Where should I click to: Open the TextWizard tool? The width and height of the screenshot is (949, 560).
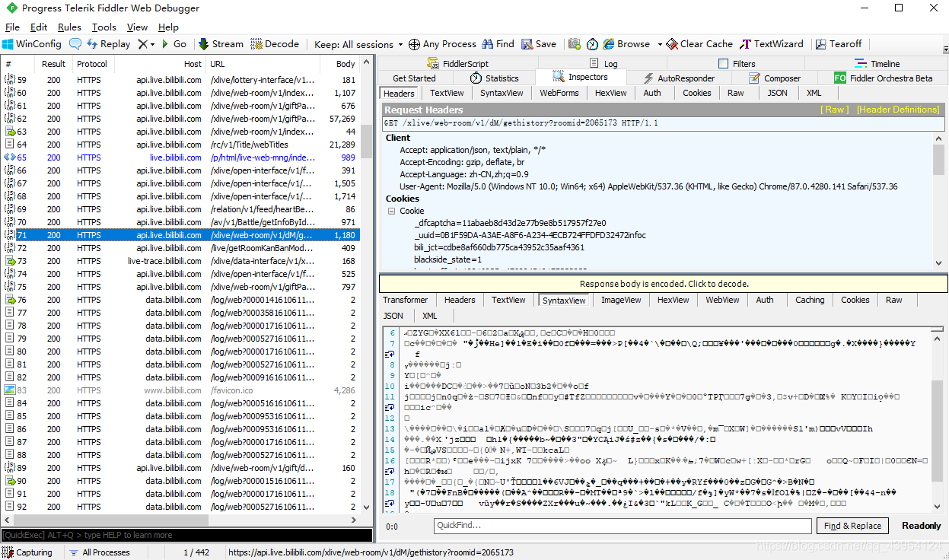pyautogui.click(x=772, y=44)
